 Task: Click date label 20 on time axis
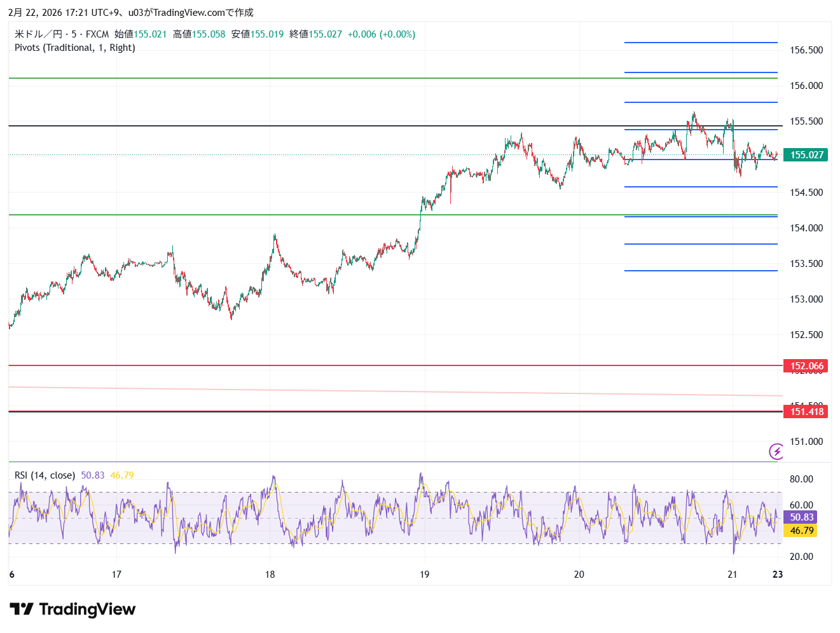click(x=579, y=575)
